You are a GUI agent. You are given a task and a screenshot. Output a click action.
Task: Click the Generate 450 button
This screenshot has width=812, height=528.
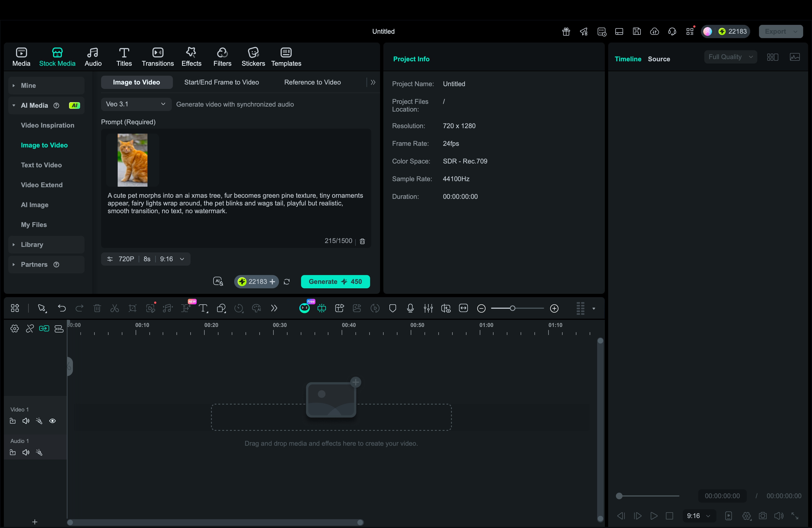pos(335,282)
